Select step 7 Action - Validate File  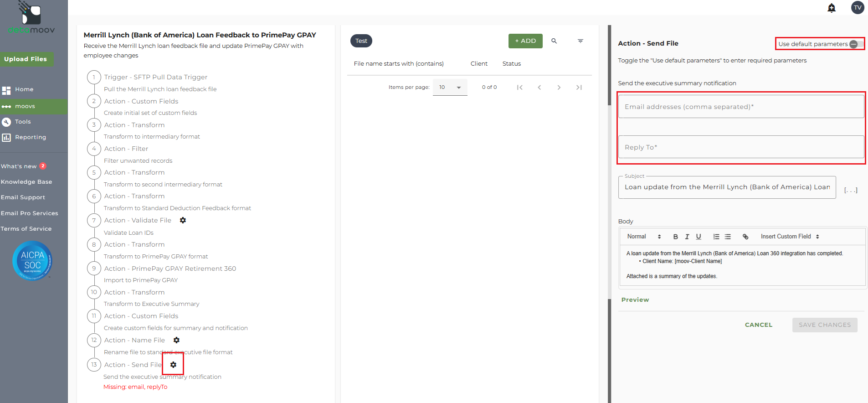pyautogui.click(x=138, y=220)
